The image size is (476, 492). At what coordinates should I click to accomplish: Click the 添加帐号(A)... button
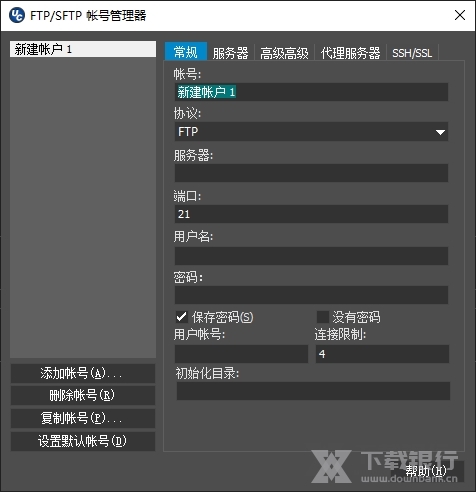[x=83, y=373]
